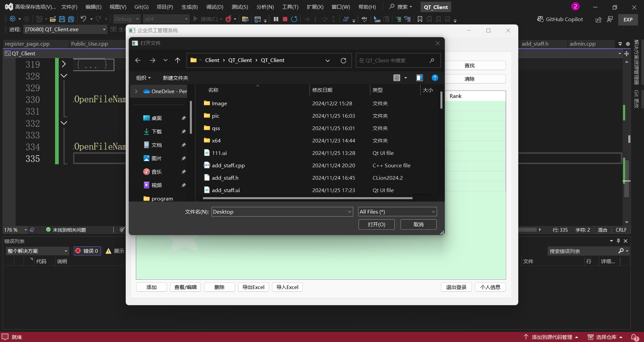Open the Debug configuration dropdown
The image size is (644, 342).
pos(126,19)
